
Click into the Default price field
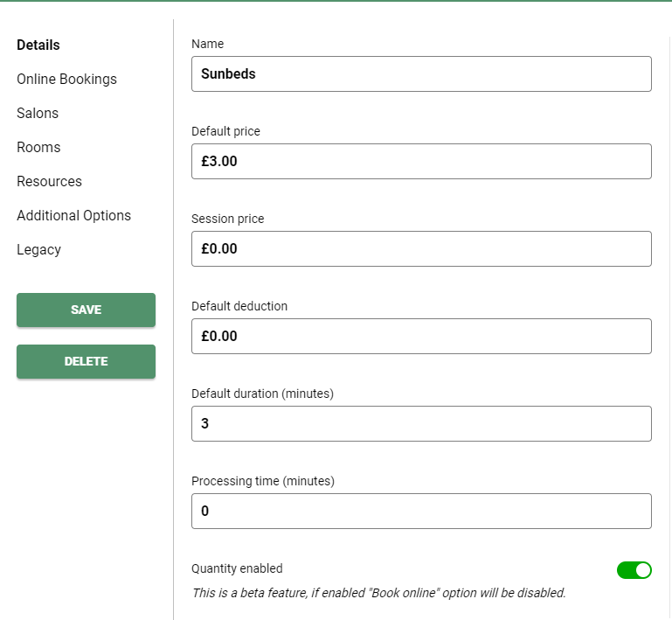pos(421,161)
